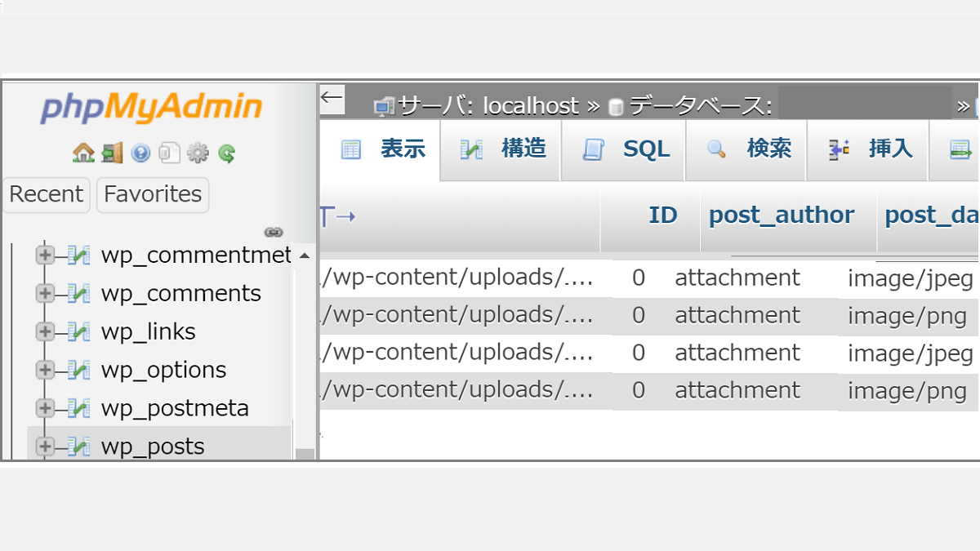The image size is (980, 551).
Task: Open the 検索 (Search) tab
Action: tap(747, 149)
